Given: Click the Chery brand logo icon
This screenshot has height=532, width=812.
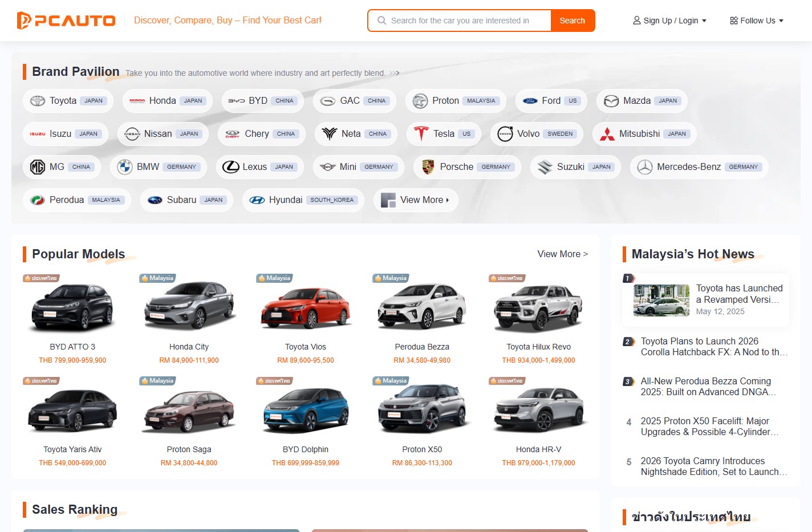Looking at the screenshot, I should click(233, 134).
